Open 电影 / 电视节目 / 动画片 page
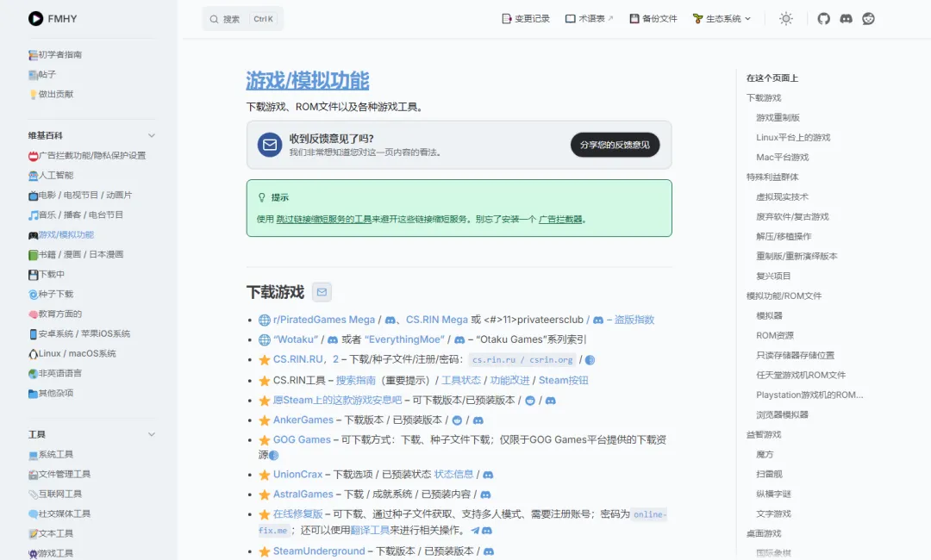 80,195
